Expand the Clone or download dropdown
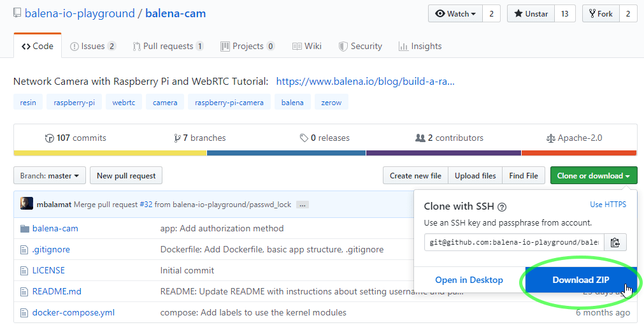 (593, 176)
